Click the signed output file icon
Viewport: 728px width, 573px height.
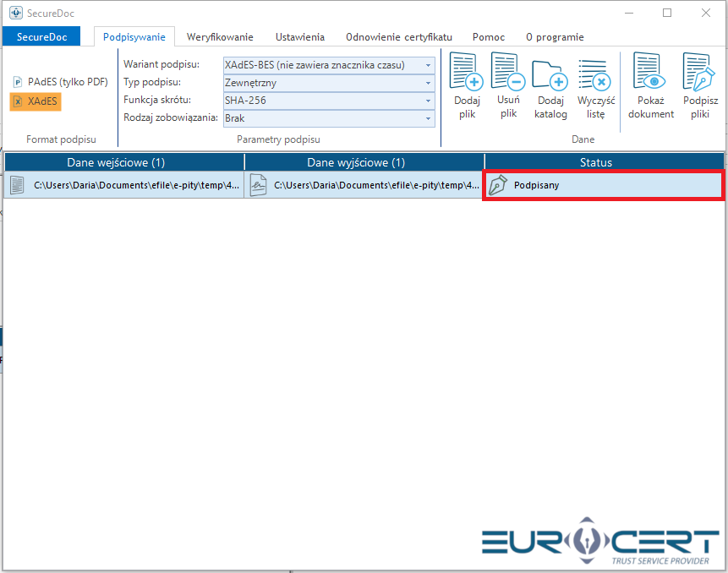tap(258, 185)
